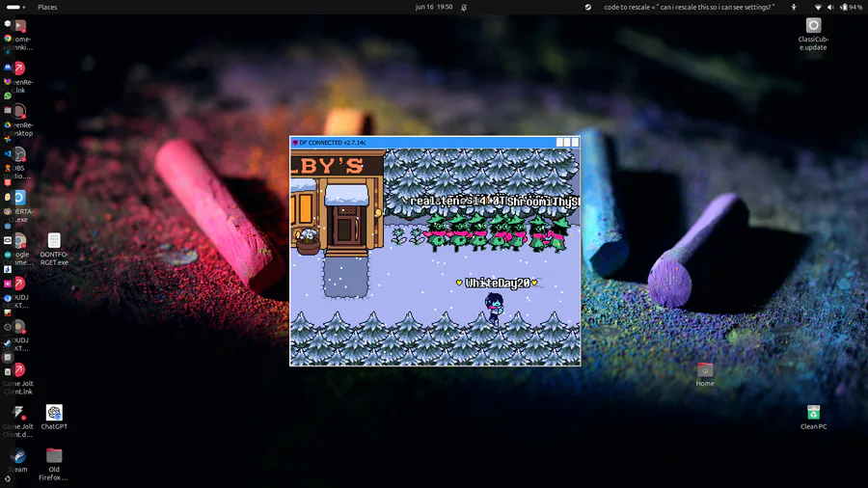The image size is (868, 488).
Task: Click the muted notifications bell icon
Action: pos(464,7)
